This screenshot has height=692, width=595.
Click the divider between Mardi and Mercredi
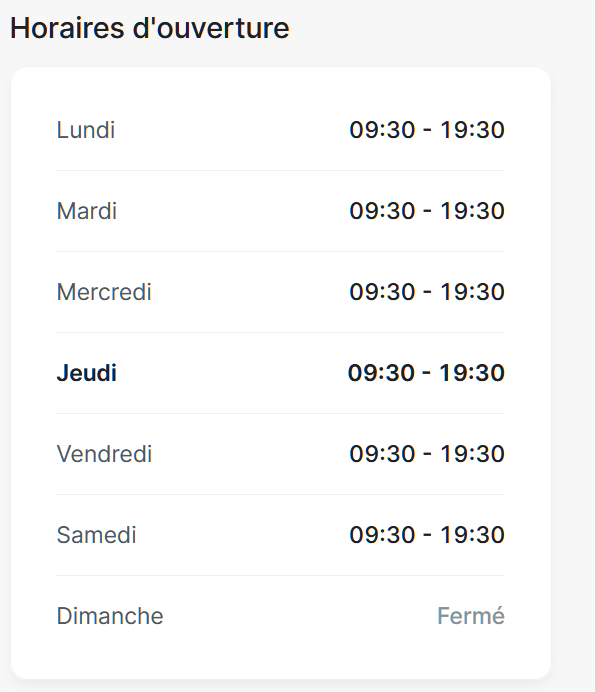280,252
